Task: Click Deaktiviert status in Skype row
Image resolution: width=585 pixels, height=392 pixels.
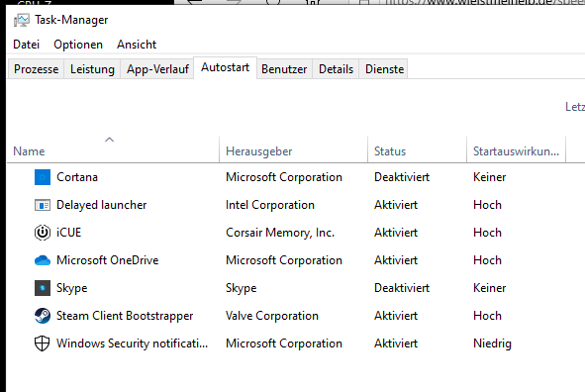Action: [402, 288]
